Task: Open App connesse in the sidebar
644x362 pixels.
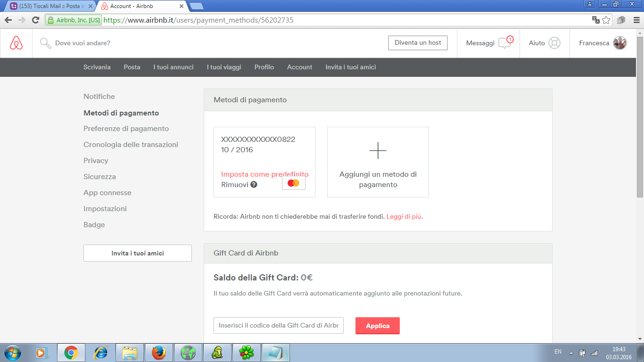Action: coord(107,193)
